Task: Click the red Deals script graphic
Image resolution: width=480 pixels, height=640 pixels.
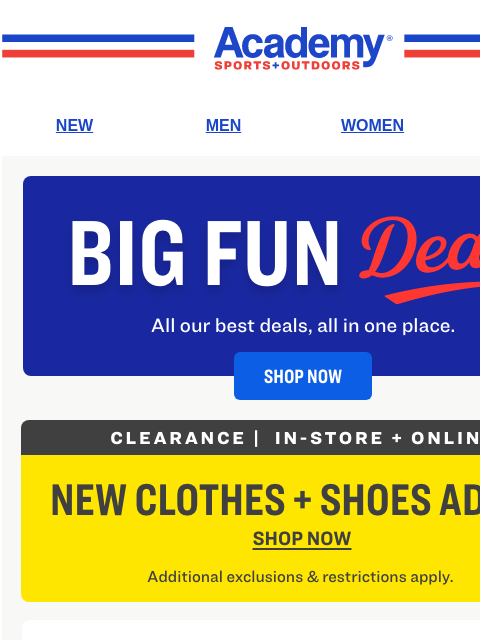Action: pyautogui.click(x=420, y=249)
